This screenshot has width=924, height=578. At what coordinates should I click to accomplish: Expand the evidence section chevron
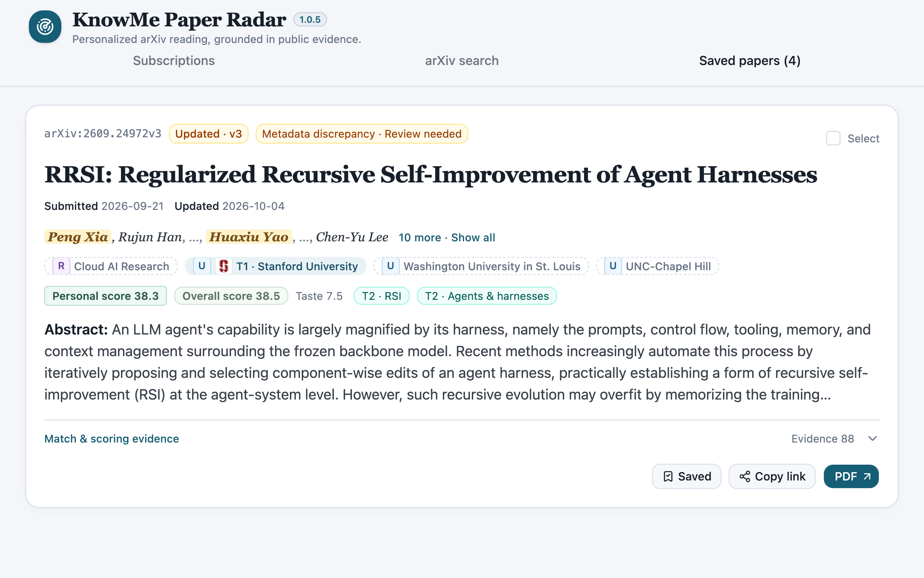click(x=872, y=439)
